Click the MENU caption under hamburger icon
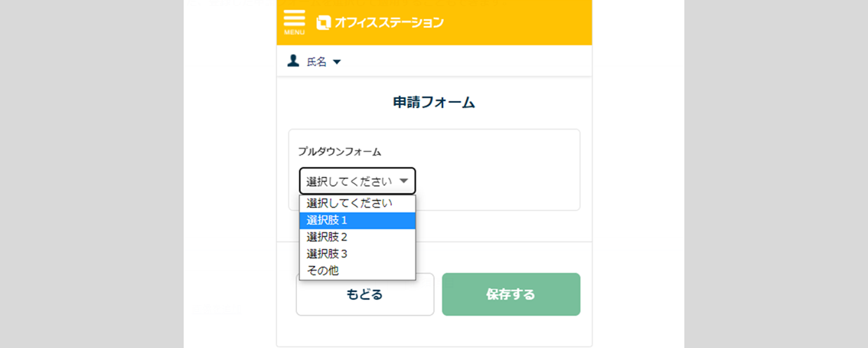Viewport: 868px width, 348px height. coord(294,32)
